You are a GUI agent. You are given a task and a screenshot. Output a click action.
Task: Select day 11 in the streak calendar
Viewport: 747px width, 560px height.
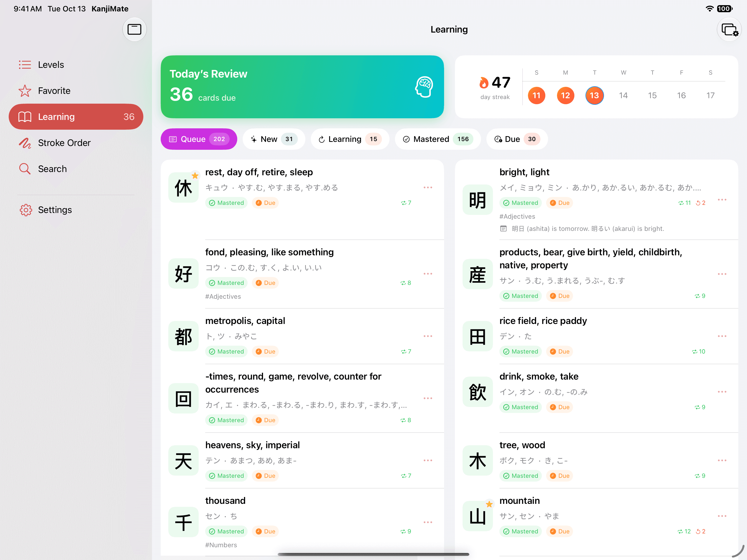536,96
